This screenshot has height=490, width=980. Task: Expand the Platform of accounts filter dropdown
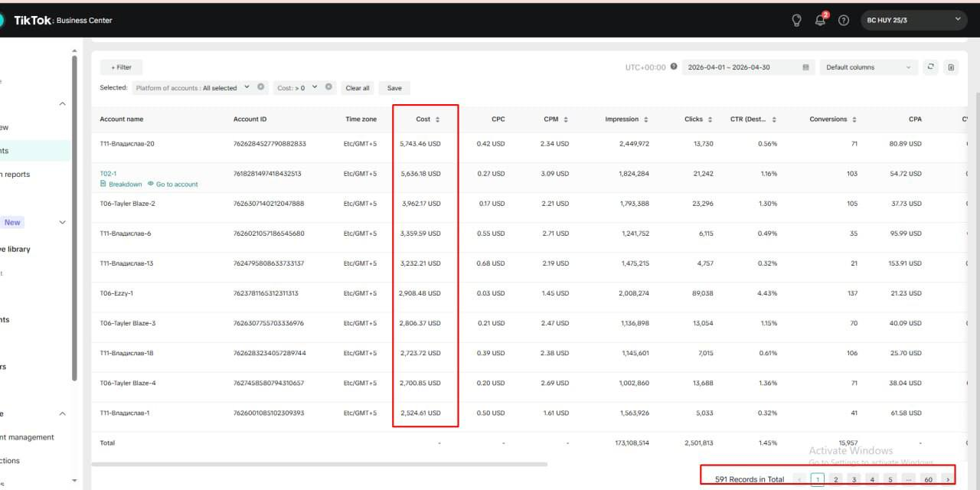tap(247, 87)
